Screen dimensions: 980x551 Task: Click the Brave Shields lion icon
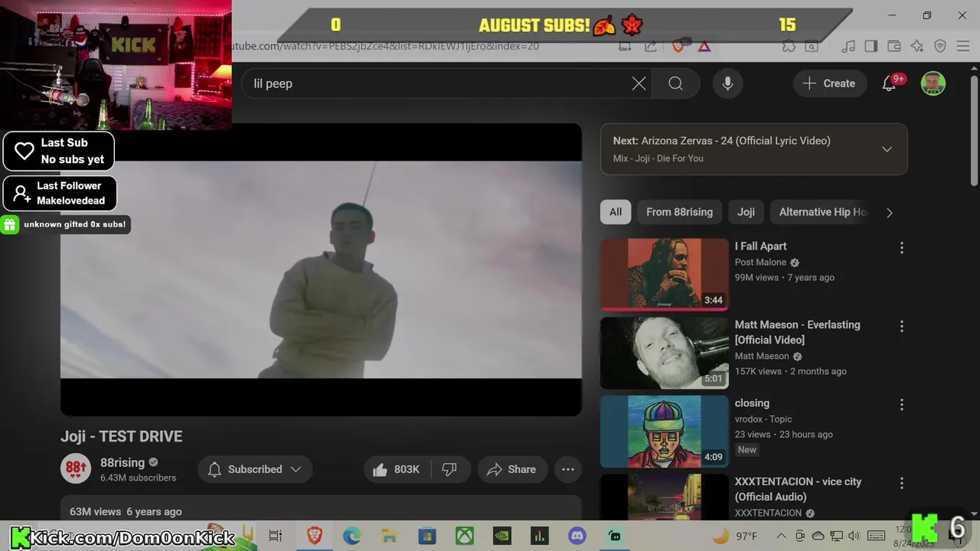click(x=678, y=46)
